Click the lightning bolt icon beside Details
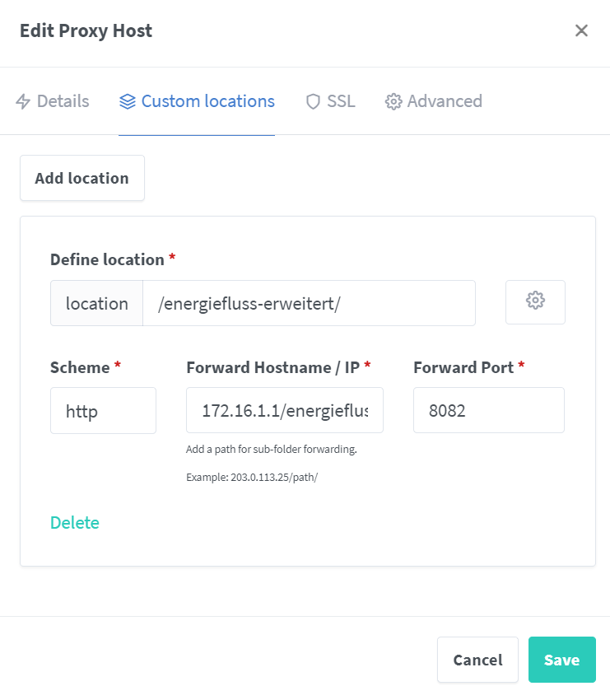610x700 pixels. [x=23, y=101]
